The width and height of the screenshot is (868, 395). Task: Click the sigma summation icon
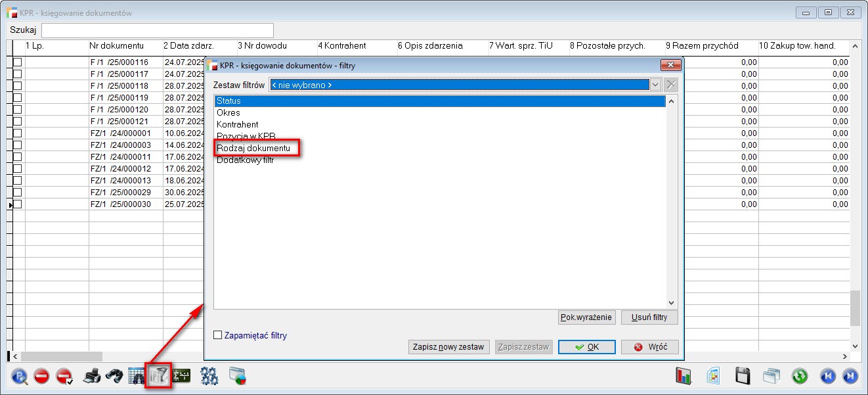(x=181, y=376)
